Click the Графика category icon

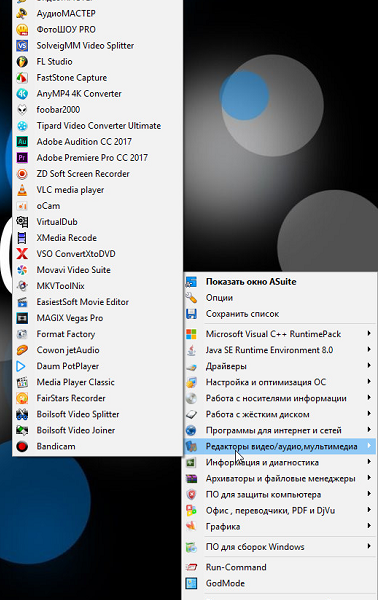pos(191,527)
